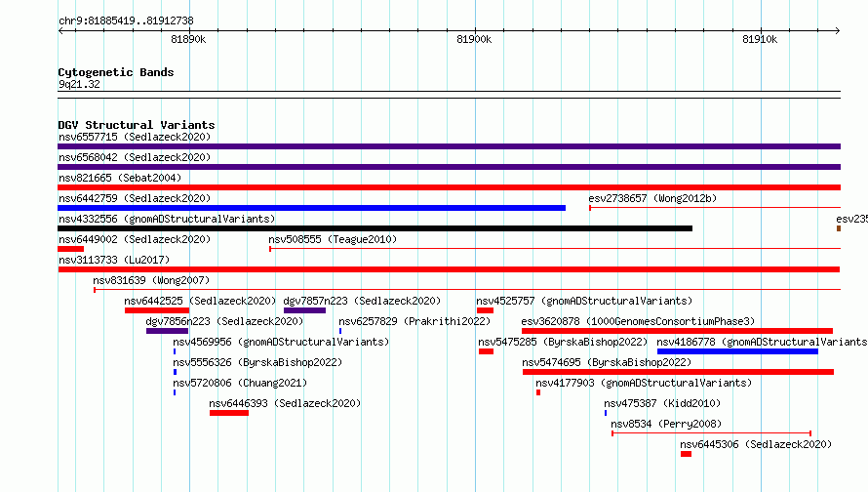The image size is (868, 492).
Task: Select the nsv6568042 purple variant bar
Action: coord(449,167)
